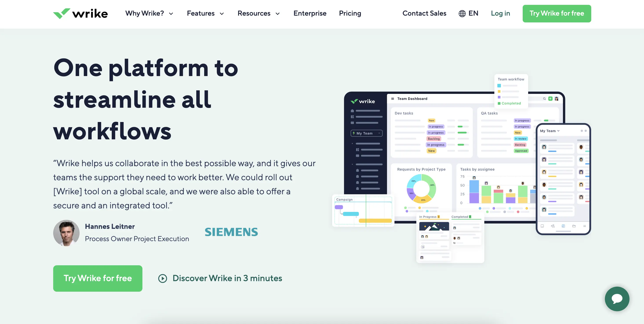Go to the Enterprise page
This screenshot has height=324, width=644.
coord(310,13)
